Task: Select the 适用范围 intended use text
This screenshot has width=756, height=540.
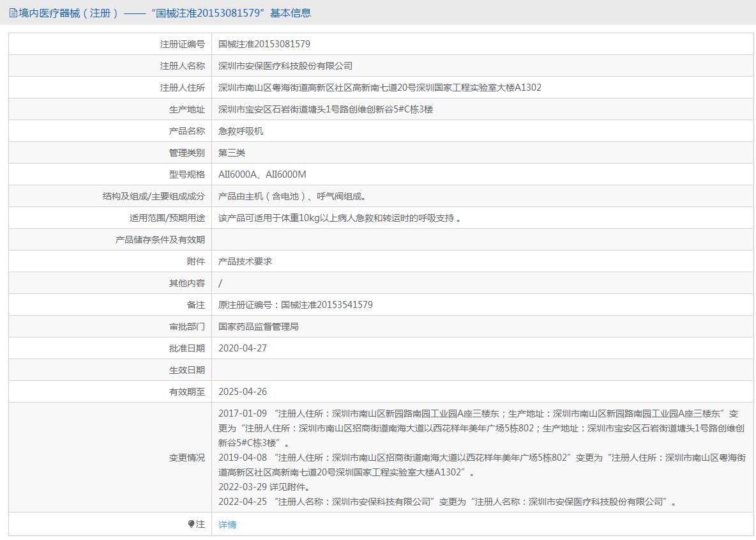Action: [339, 218]
